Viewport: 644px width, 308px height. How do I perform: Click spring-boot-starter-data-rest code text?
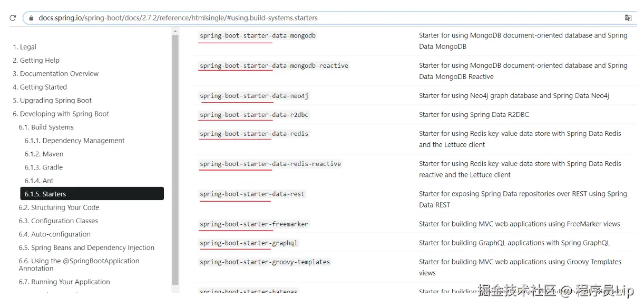point(252,194)
